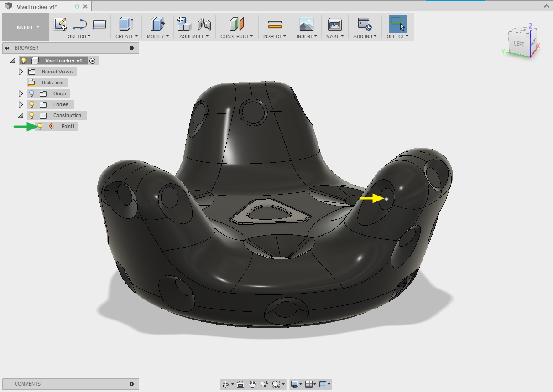This screenshot has height=392, width=553.
Task: Click the Point1 construction point icon
Action: 51,126
